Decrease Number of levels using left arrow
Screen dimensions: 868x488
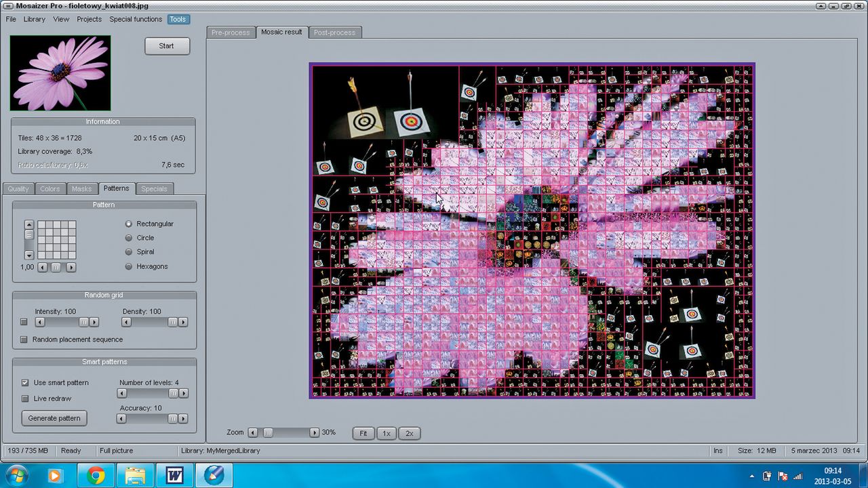click(122, 393)
